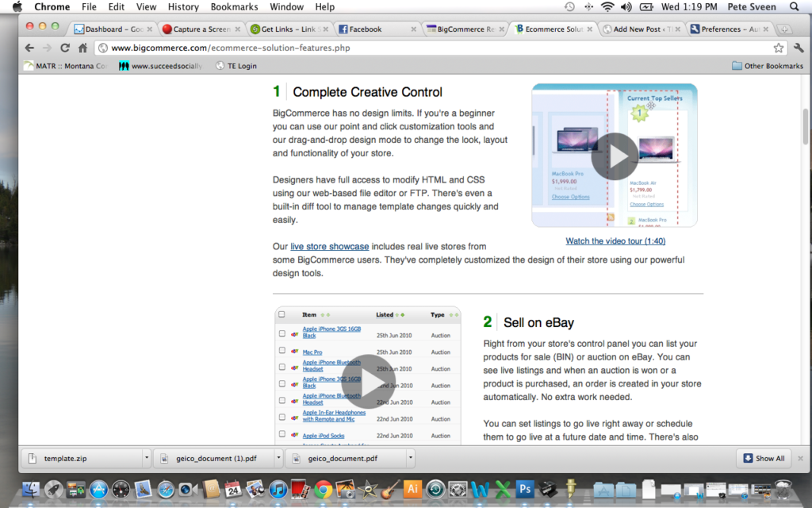The image size is (812, 508).
Task: Open the downloaded geico_document.pdf file
Action: [x=346, y=458]
